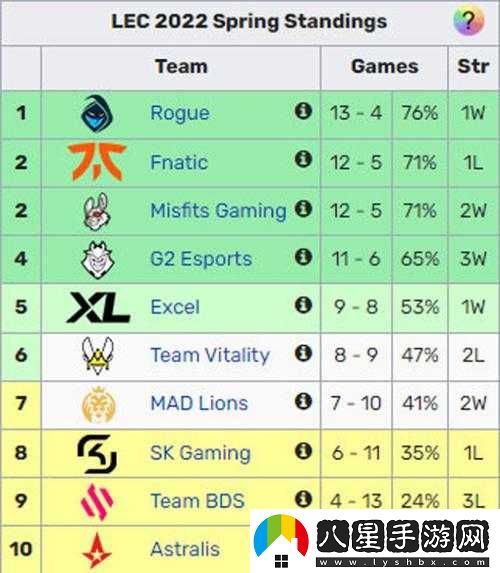Open SK Gaming info icon

click(303, 451)
